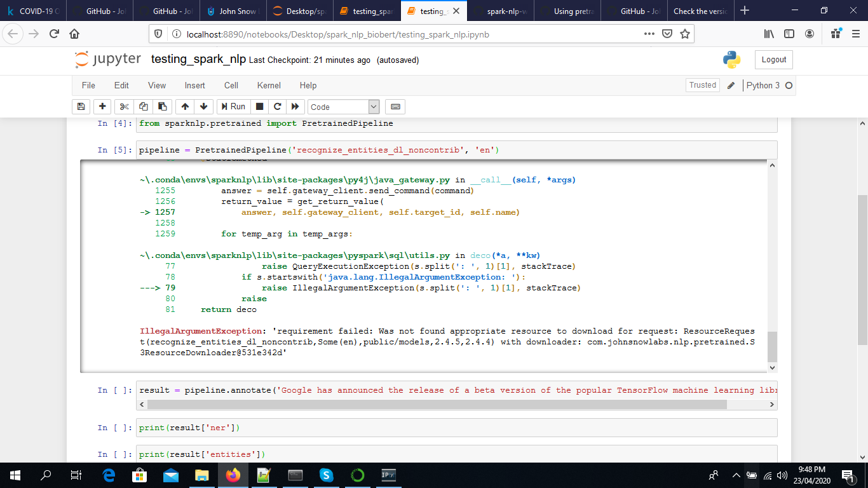Switch to the Desktop/sp tab
The image size is (868, 488).
click(299, 11)
